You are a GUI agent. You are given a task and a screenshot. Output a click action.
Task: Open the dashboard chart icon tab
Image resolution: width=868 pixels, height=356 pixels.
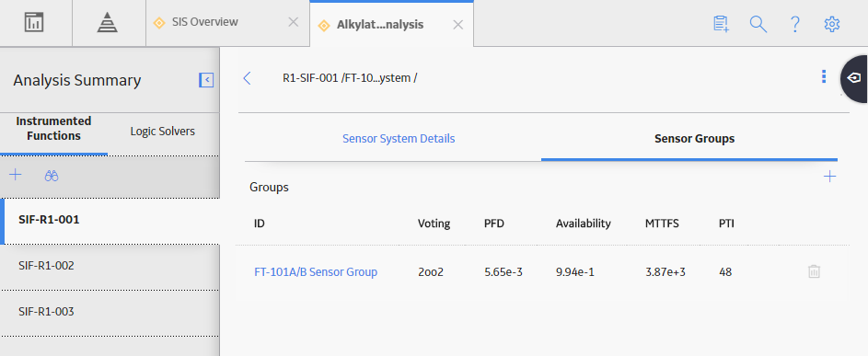34,23
